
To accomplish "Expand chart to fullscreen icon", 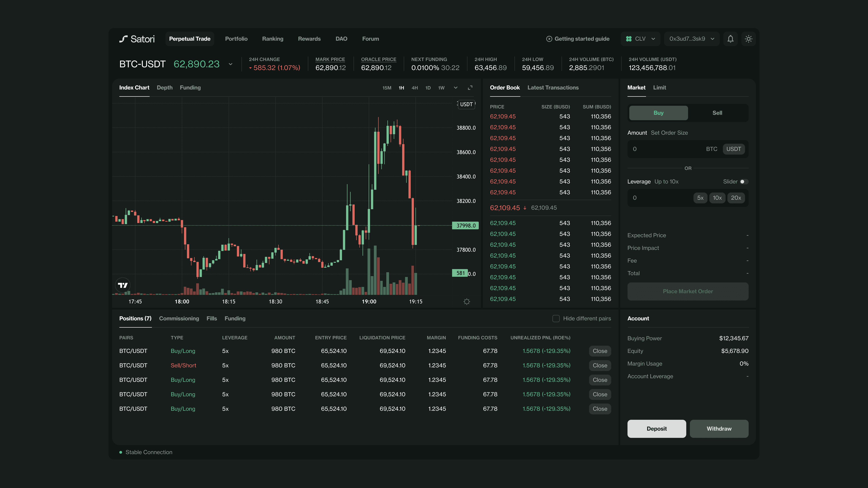I will pyautogui.click(x=470, y=88).
